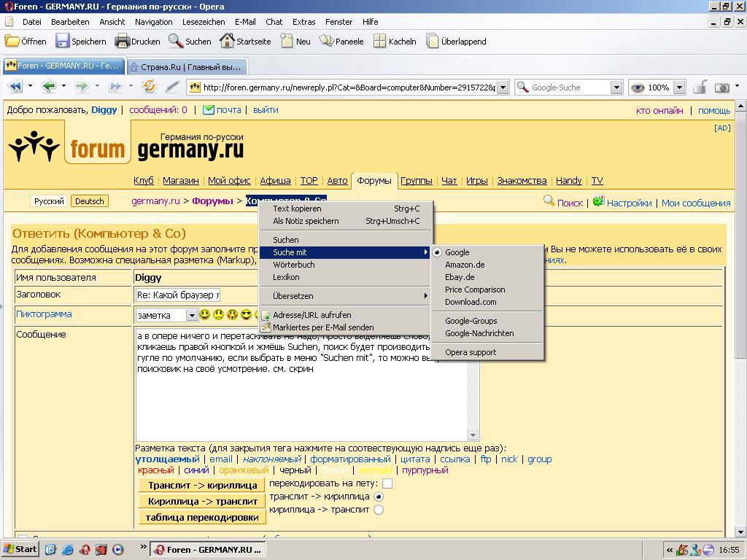
Task: Open dropdown arrow next to rewind button
Action: click(x=30, y=86)
